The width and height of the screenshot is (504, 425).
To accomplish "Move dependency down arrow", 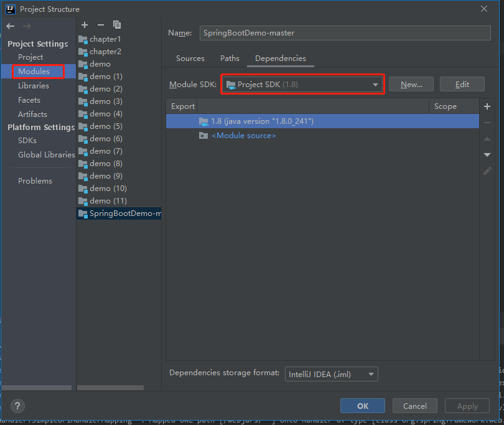I will 487,155.
